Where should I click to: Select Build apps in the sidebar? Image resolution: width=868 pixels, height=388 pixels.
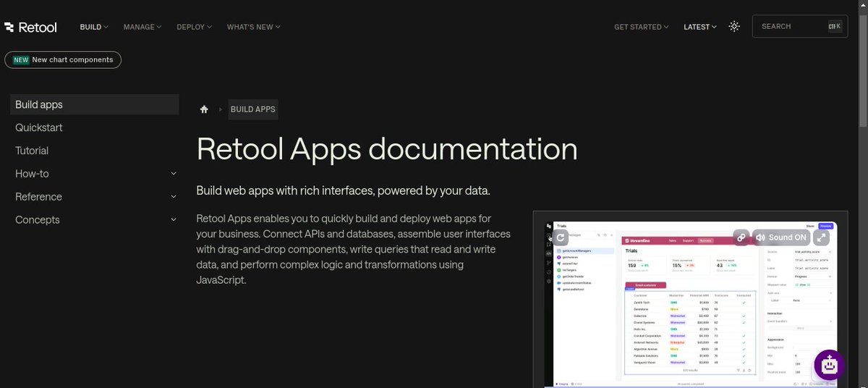[x=95, y=104]
